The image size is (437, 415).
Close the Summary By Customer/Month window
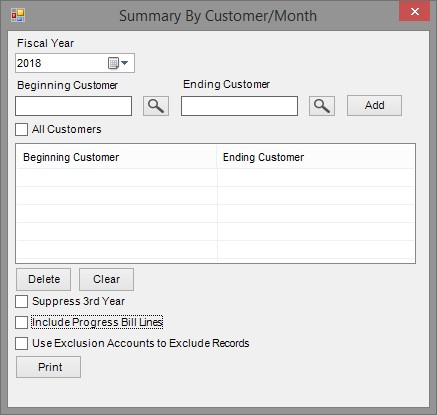(x=414, y=12)
